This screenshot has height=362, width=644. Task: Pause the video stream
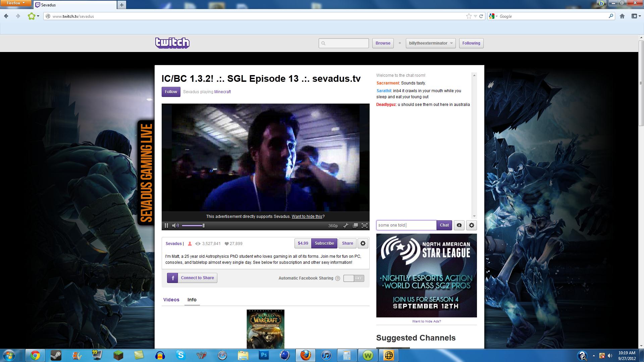[166, 226]
